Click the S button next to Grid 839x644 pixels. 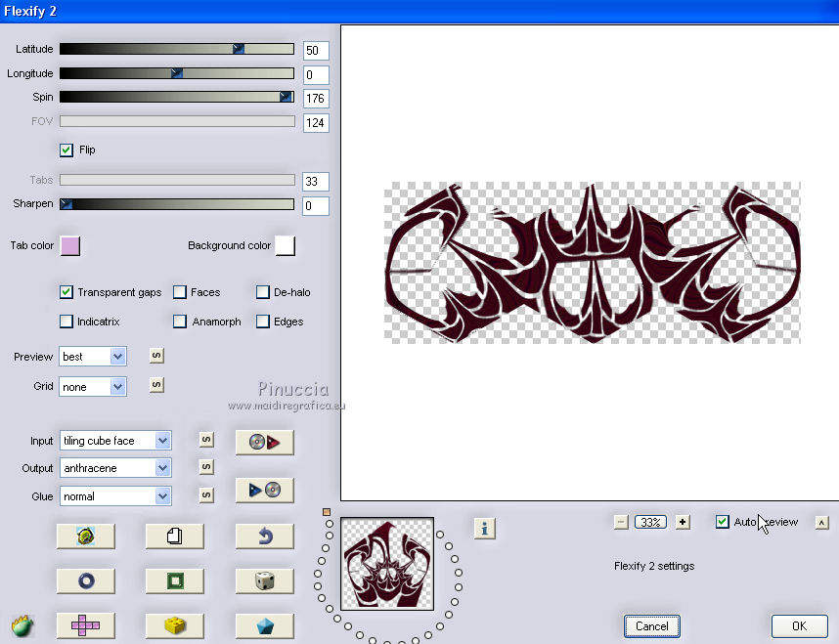point(156,385)
